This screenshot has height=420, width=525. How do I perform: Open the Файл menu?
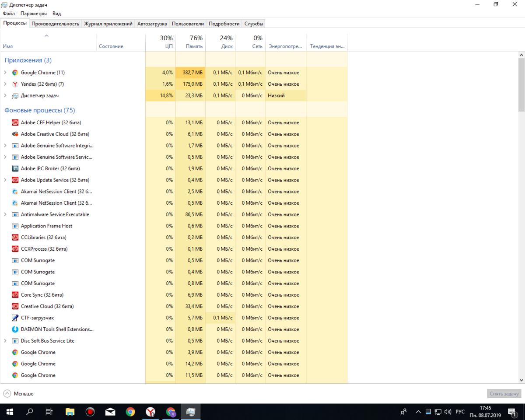pyautogui.click(x=9, y=14)
